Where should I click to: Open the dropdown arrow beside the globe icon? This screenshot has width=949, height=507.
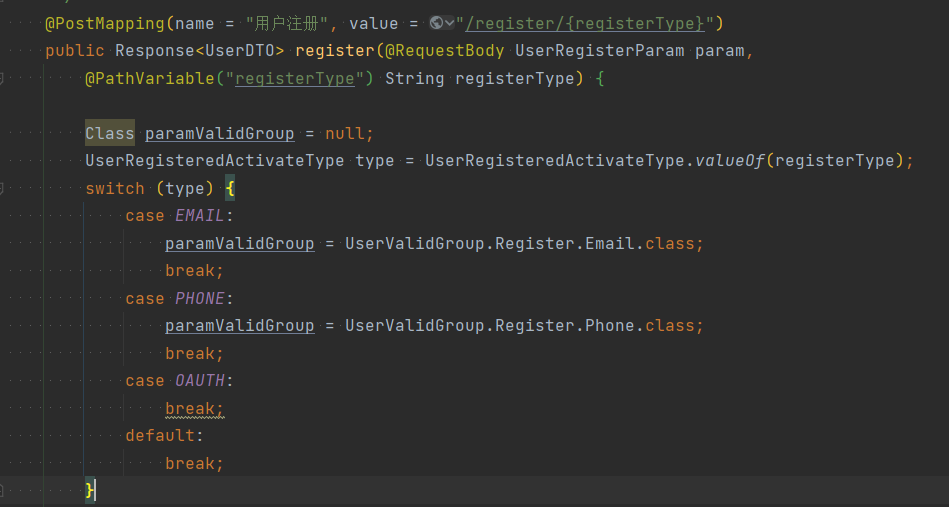point(449,23)
